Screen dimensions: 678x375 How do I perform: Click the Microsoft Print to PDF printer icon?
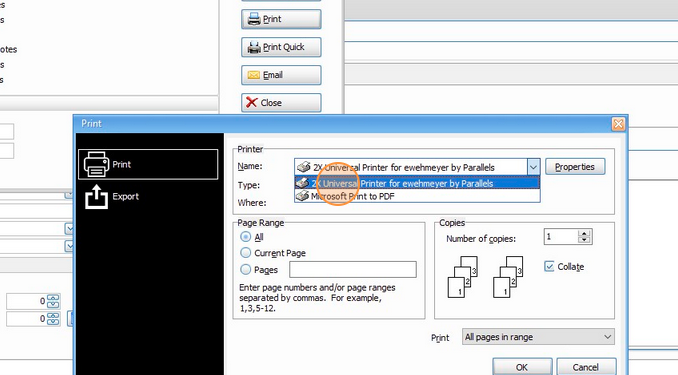tap(302, 196)
